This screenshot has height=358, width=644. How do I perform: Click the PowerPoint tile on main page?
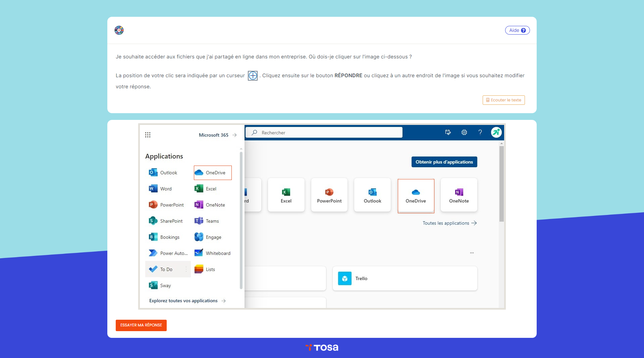pos(329,195)
